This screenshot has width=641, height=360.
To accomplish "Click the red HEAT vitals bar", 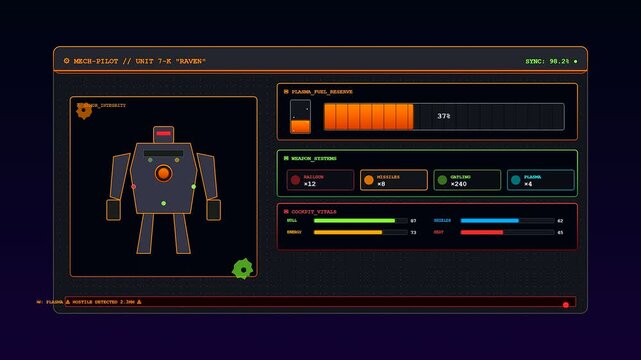I will [x=507, y=232].
